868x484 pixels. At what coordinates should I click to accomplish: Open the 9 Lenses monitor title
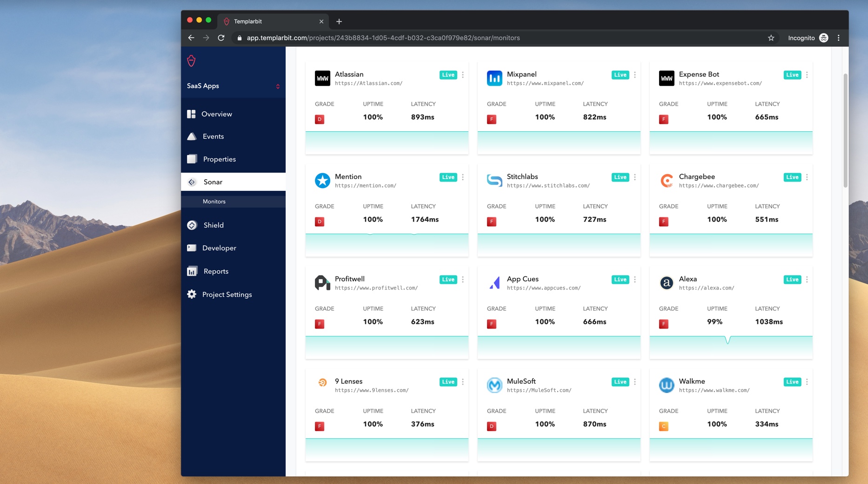(x=348, y=381)
